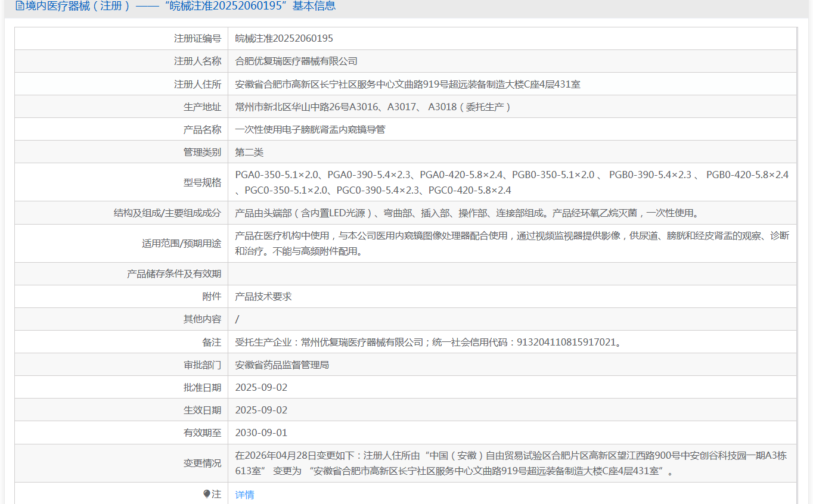Click the 附件 row label
This screenshot has height=504, width=813.
(212, 296)
